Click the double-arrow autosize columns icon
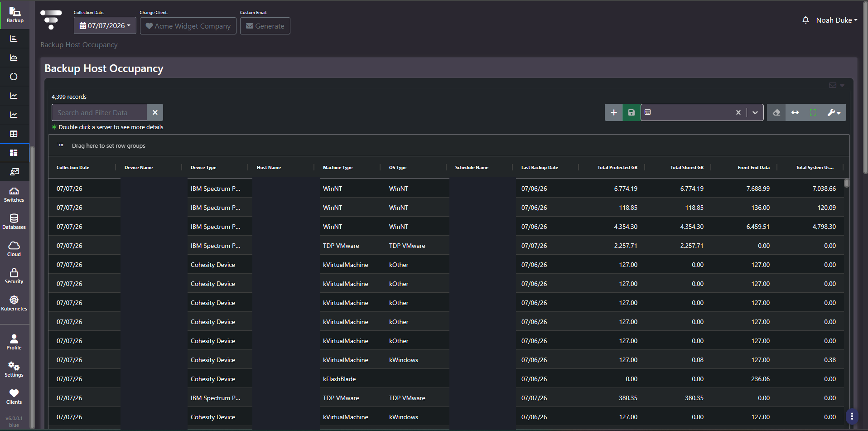868x431 pixels. [x=795, y=112]
